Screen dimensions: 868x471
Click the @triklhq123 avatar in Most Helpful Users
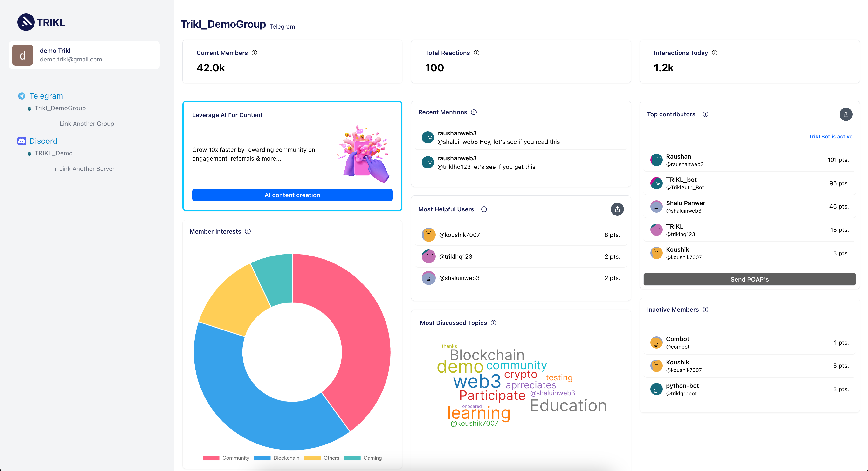coord(428,256)
